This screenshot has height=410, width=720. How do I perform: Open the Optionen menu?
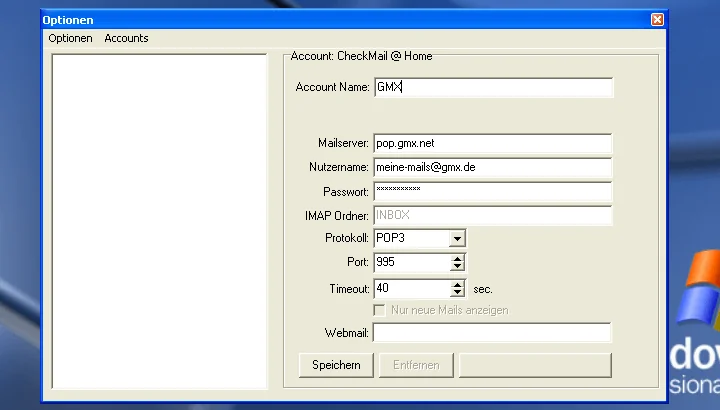click(70, 38)
